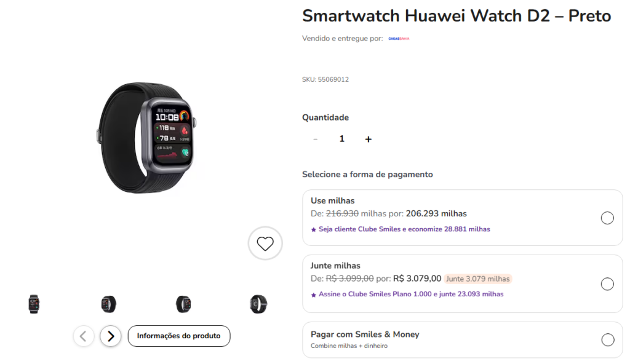Show first watch thumbnail front view

[34, 304]
